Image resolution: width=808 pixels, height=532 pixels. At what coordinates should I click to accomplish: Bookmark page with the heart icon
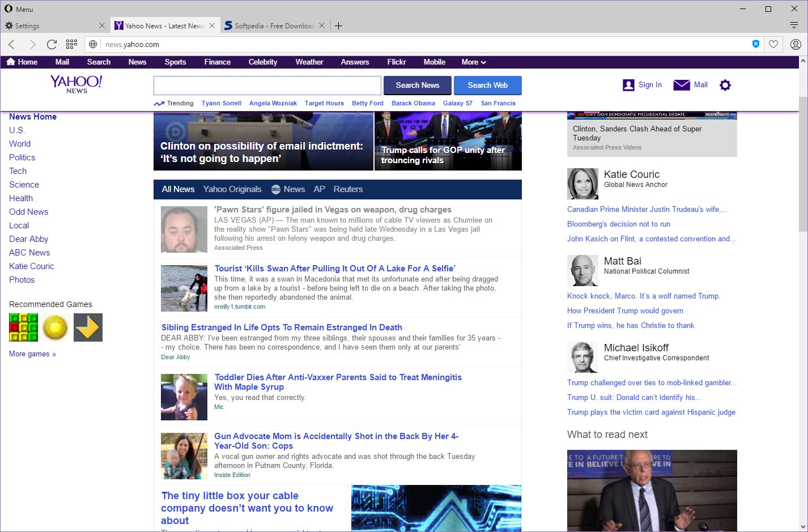pyautogui.click(x=773, y=44)
